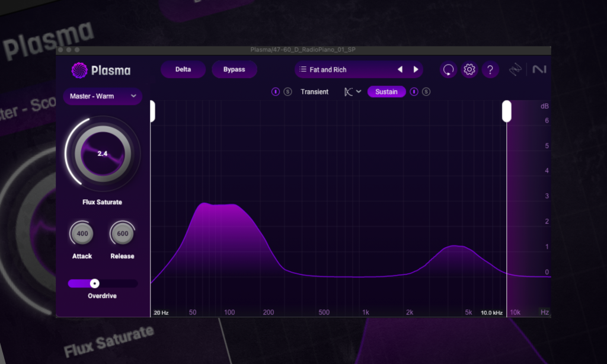Image resolution: width=607 pixels, height=364 pixels.
Task: Toggle the Sustain power button
Action: tap(414, 92)
